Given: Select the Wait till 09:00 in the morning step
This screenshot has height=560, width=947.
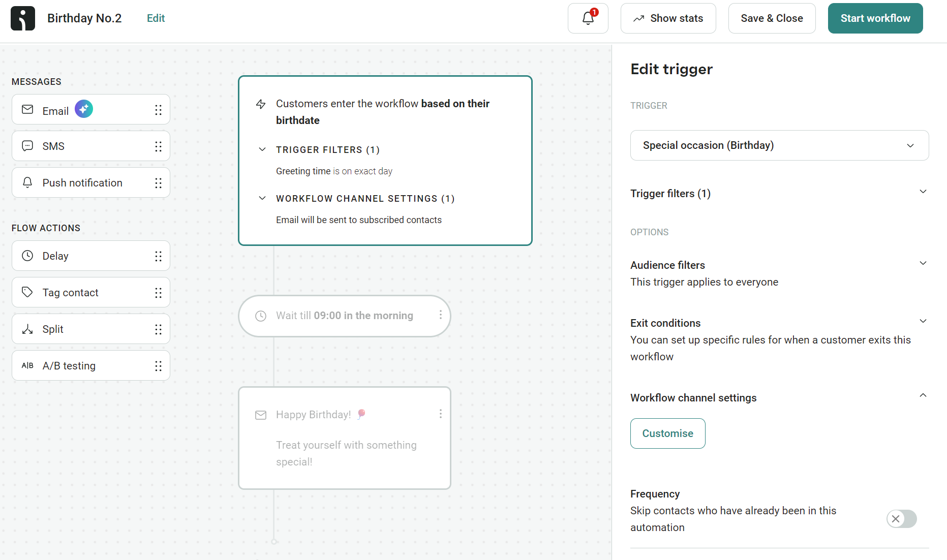Looking at the screenshot, I should click(x=345, y=316).
